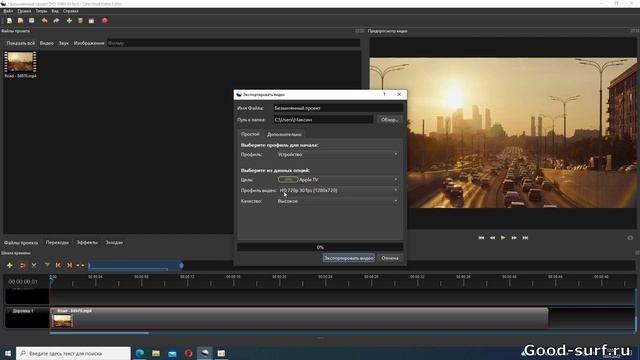Open the Качество dropdown
The height and width of the screenshot is (360, 640).
point(338,201)
